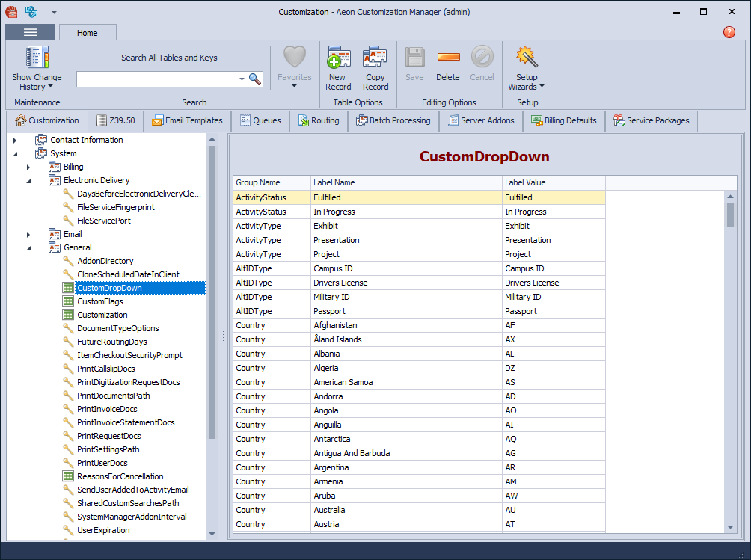Switch to the Routing tab
This screenshot has height=560, width=751.
tap(319, 120)
